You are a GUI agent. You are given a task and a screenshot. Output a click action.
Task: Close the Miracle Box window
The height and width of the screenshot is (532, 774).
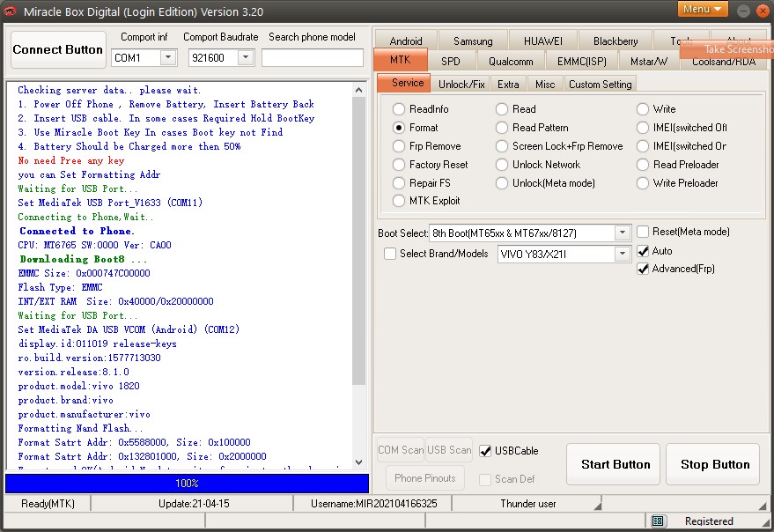[762, 9]
